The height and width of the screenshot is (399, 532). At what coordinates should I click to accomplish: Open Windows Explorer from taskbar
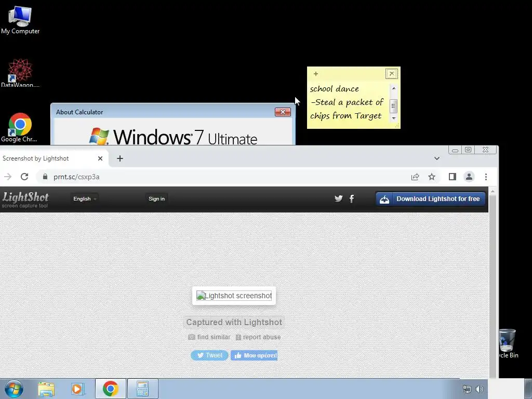click(46, 389)
